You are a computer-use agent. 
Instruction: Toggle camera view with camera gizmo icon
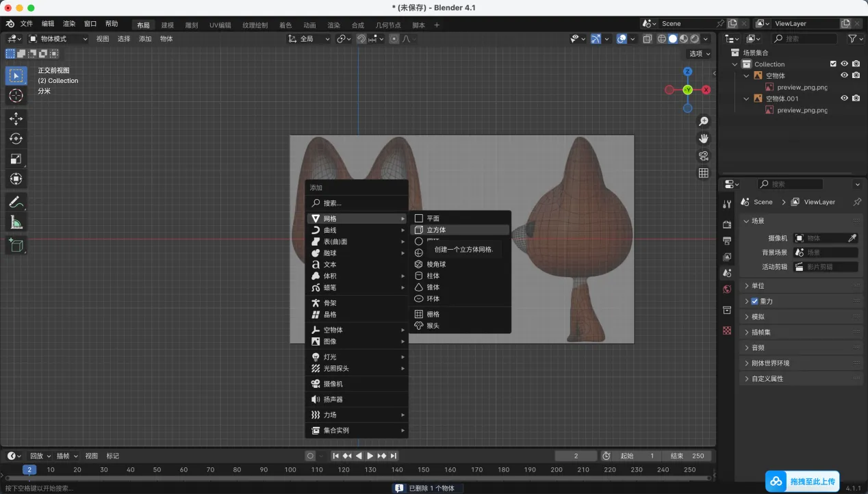(x=703, y=156)
